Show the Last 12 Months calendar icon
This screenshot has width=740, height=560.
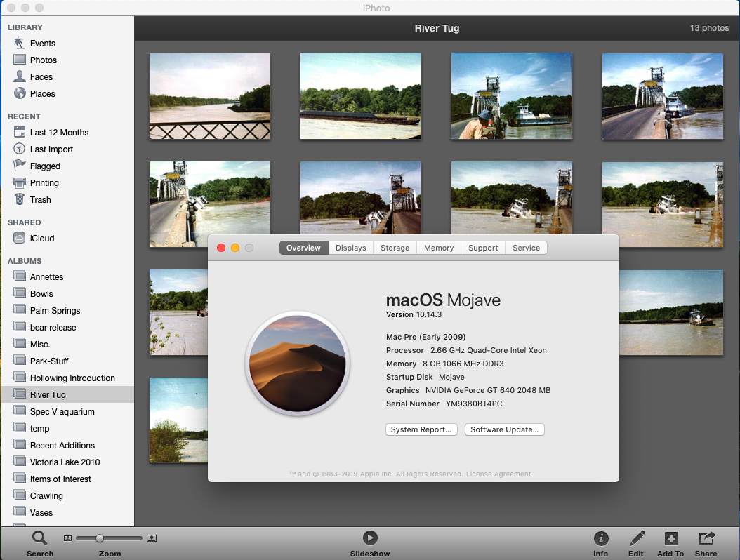pos(20,132)
